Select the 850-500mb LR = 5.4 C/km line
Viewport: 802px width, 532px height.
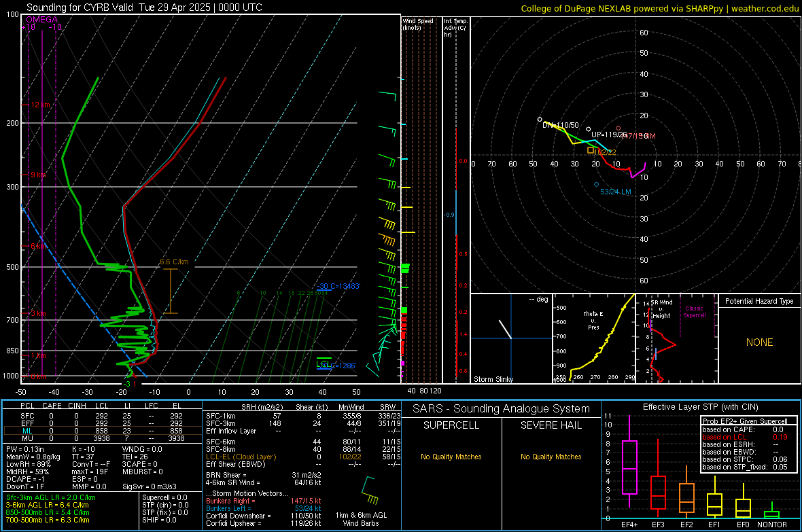[x=48, y=512]
